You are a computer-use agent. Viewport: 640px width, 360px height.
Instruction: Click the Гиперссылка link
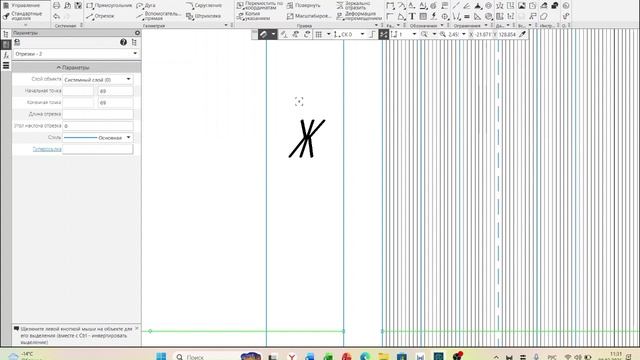pyautogui.click(x=47, y=149)
